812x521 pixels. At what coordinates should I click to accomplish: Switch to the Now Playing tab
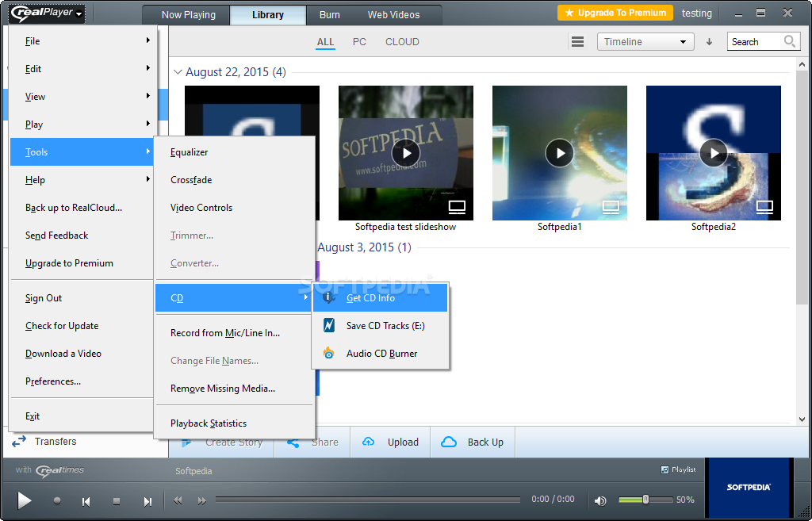pyautogui.click(x=188, y=15)
